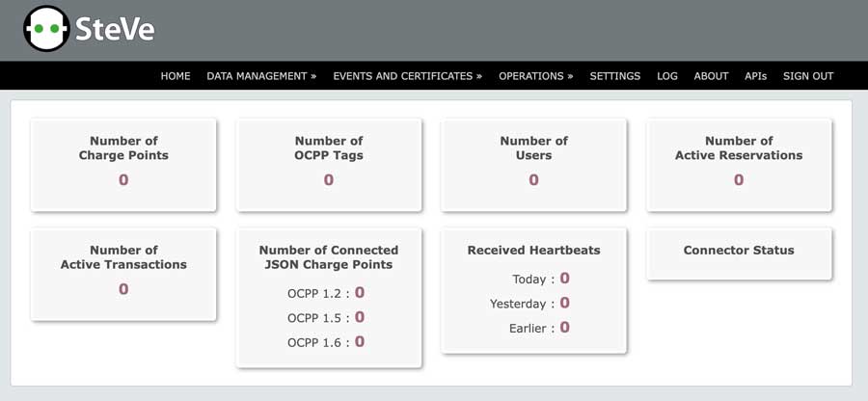
Task: Expand the DATA MANAGEMENT dropdown menu
Action: point(261,76)
